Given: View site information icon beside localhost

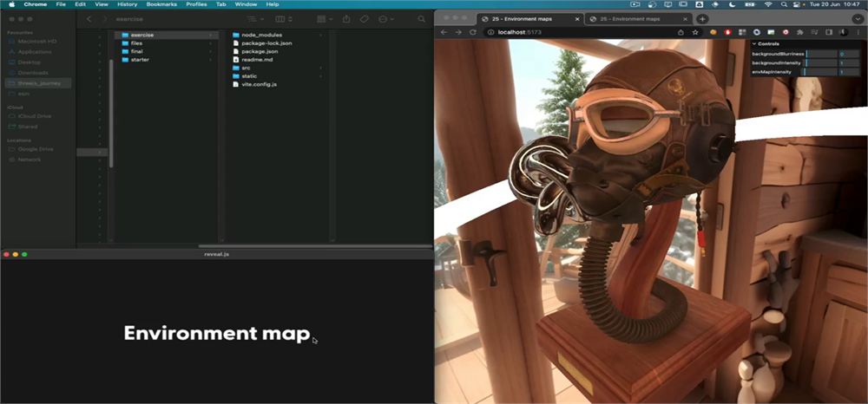Looking at the screenshot, I should click(x=490, y=32).
